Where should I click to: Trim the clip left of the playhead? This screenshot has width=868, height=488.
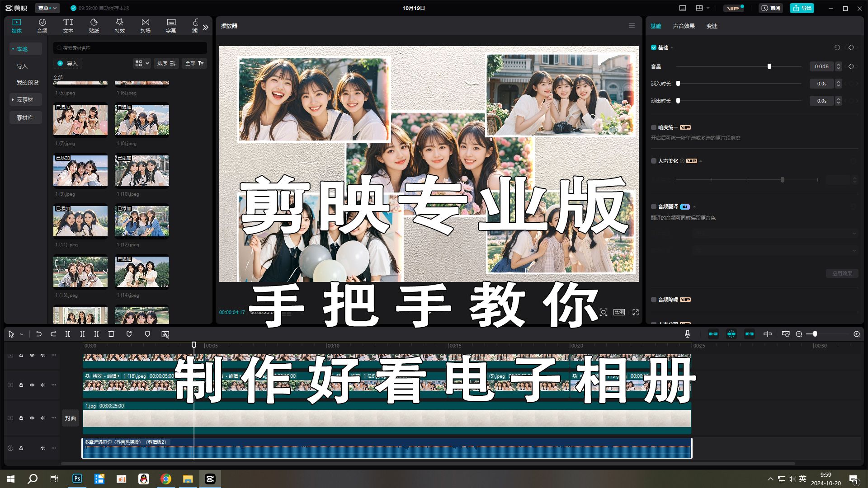coord(82,334)
